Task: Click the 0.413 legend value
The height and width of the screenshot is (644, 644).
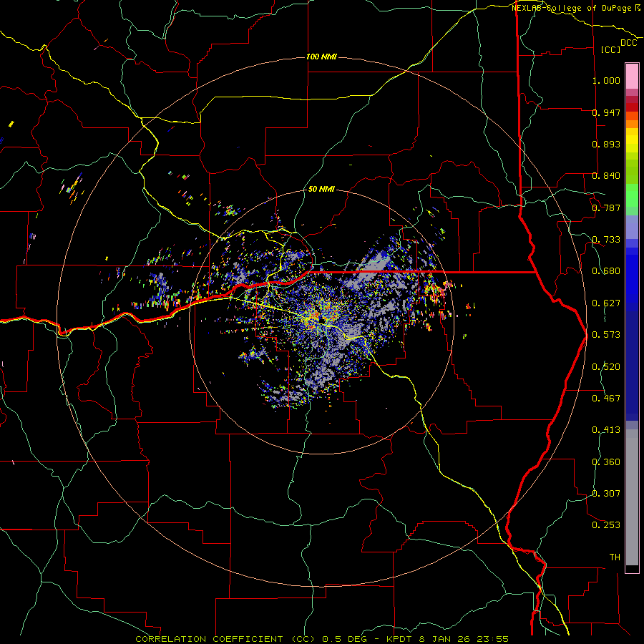Action: coord(606,430)
